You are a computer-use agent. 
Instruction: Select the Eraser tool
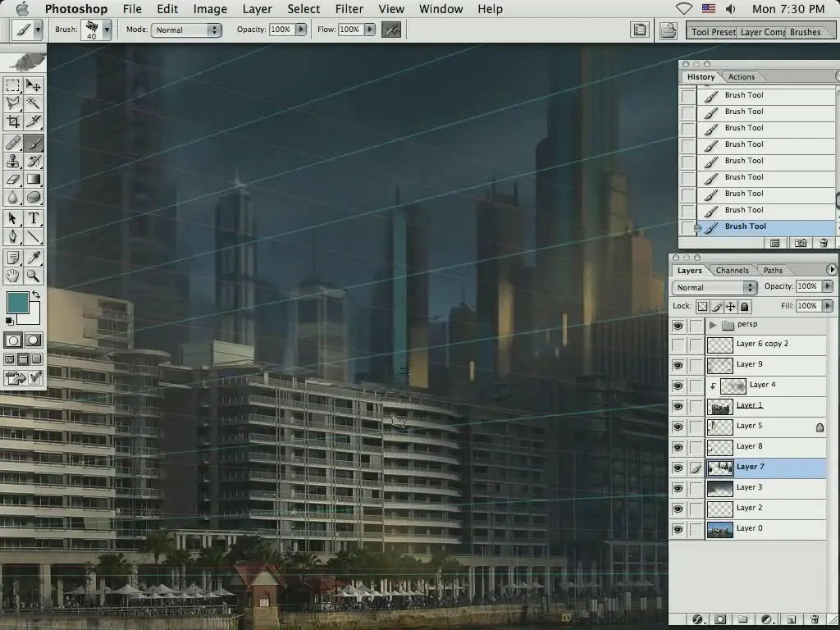(x=13, y=179)
